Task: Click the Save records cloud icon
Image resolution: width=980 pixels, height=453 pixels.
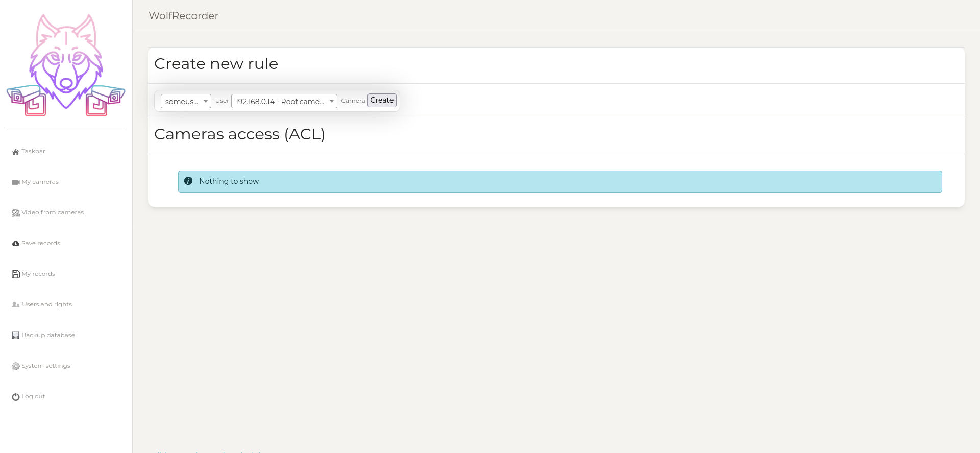Action: [16, 244]
